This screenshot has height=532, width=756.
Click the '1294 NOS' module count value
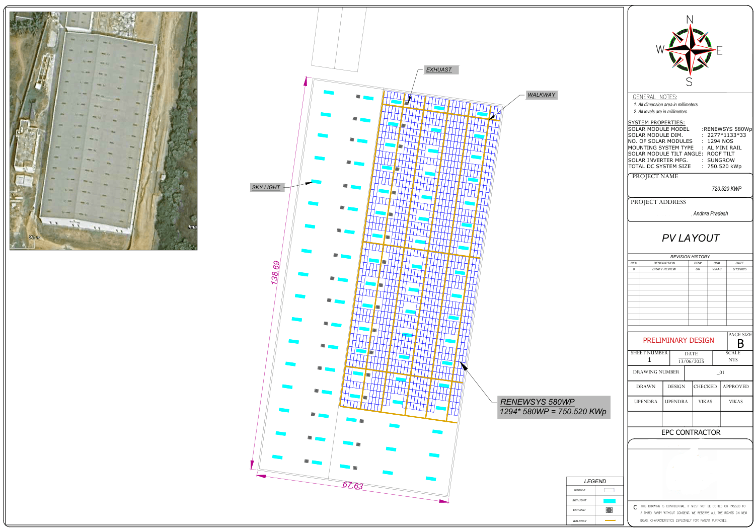720,141
